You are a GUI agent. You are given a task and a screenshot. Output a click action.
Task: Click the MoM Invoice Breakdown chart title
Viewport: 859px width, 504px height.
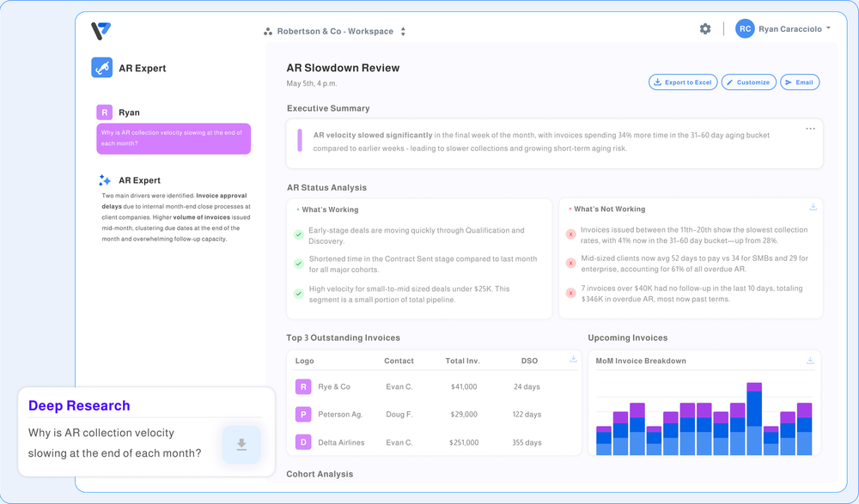click(x=641, y=361)
